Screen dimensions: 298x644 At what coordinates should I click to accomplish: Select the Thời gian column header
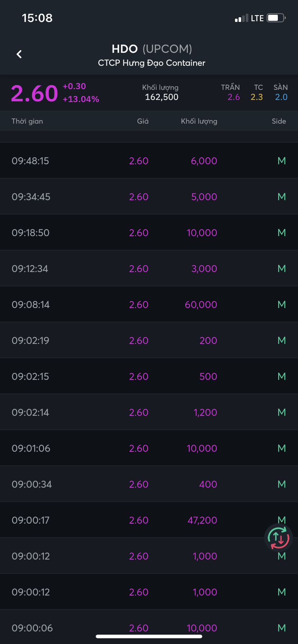click(27, 121)
